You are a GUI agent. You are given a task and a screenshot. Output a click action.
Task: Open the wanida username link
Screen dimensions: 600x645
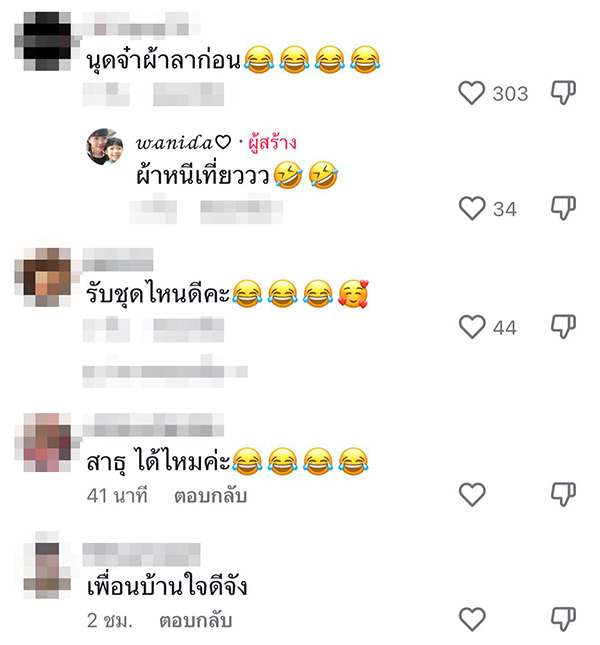(x=183, y=143)
